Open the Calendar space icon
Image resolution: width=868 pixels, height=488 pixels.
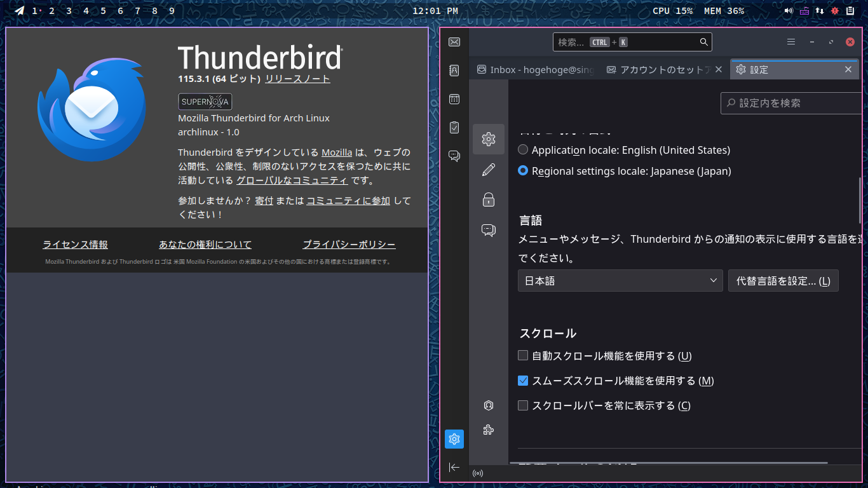pos(454,99)
